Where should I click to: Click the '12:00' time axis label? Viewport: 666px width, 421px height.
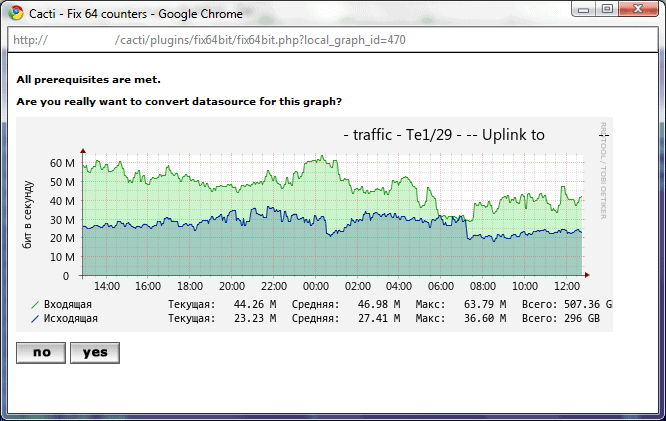point(567,286)
